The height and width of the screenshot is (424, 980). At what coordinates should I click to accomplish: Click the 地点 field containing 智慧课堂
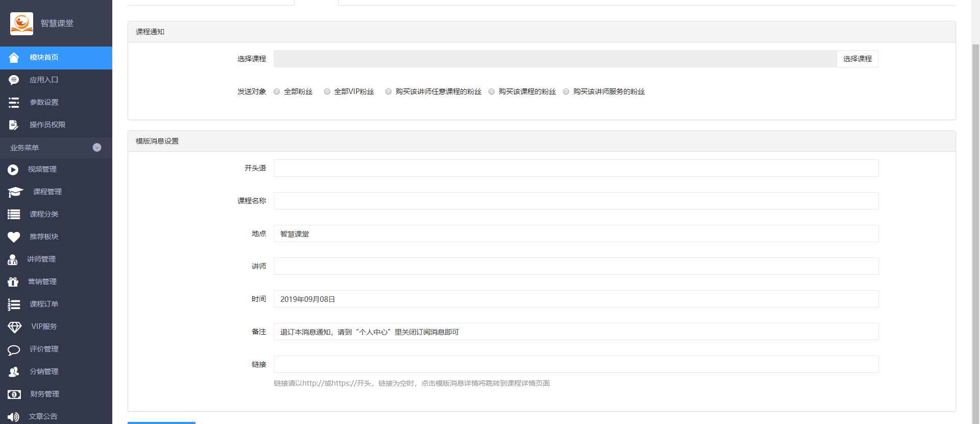click(x=576, y=233)
